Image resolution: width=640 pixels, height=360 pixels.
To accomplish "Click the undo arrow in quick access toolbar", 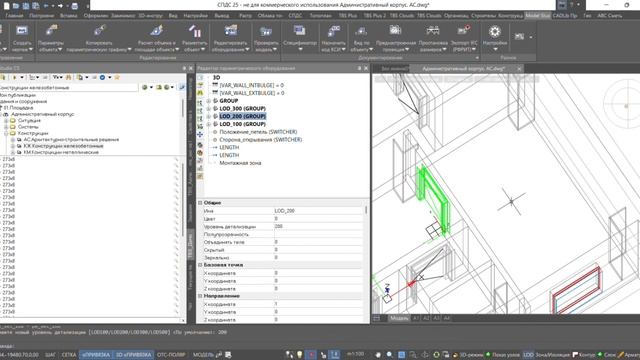I will tap(46, 6).
